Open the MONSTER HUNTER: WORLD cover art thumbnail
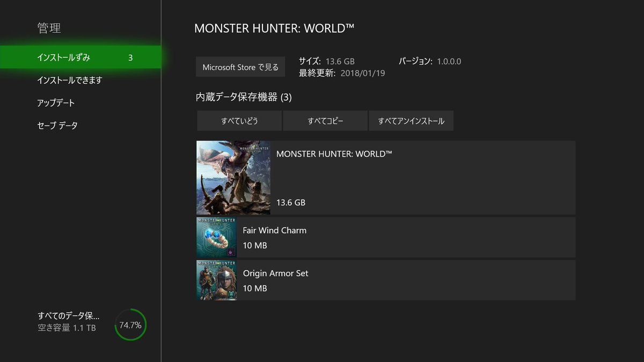Image resolution: width=644 pixels, height=362 pixels. (x=233, y=178)
